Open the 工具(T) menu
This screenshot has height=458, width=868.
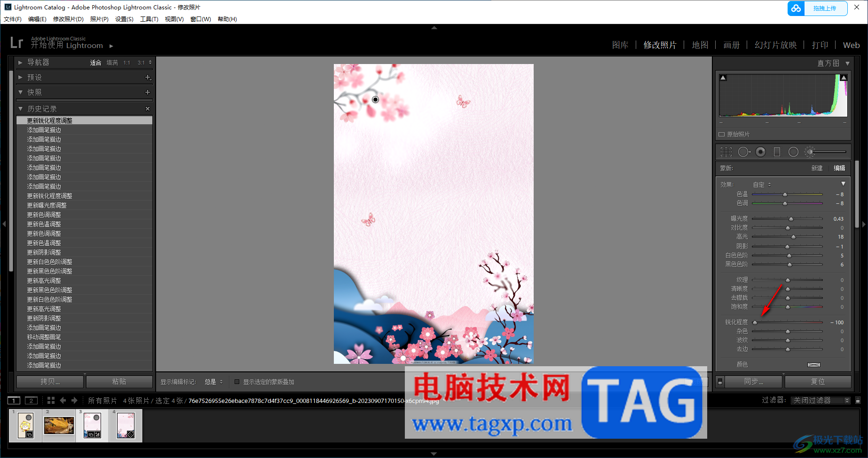click(x=149, y=19)
